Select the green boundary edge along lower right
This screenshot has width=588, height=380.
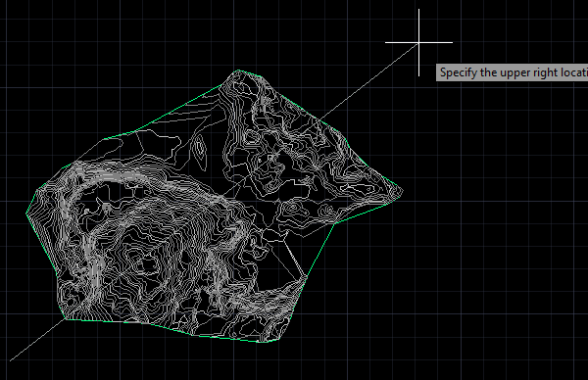coord(320,250)
